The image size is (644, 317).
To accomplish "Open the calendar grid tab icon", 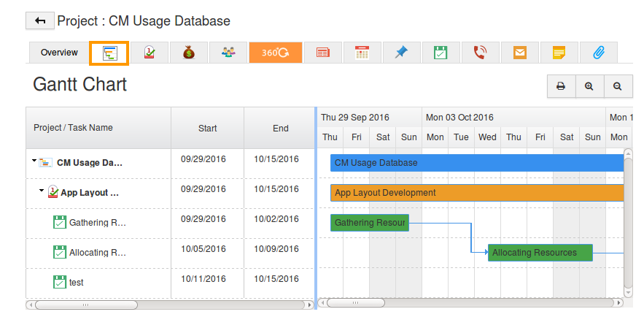I will [362, 53].
